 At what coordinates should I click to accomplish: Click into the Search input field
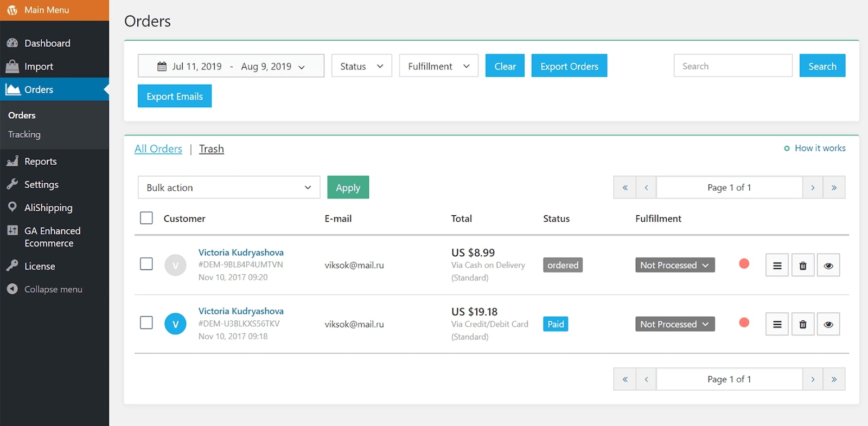[x=732, y=66]
